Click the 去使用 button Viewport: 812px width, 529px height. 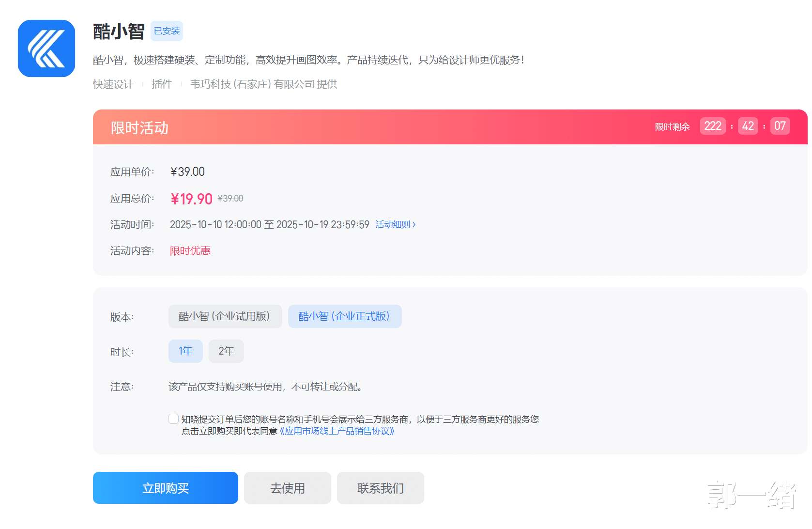[x=288, y=488]
